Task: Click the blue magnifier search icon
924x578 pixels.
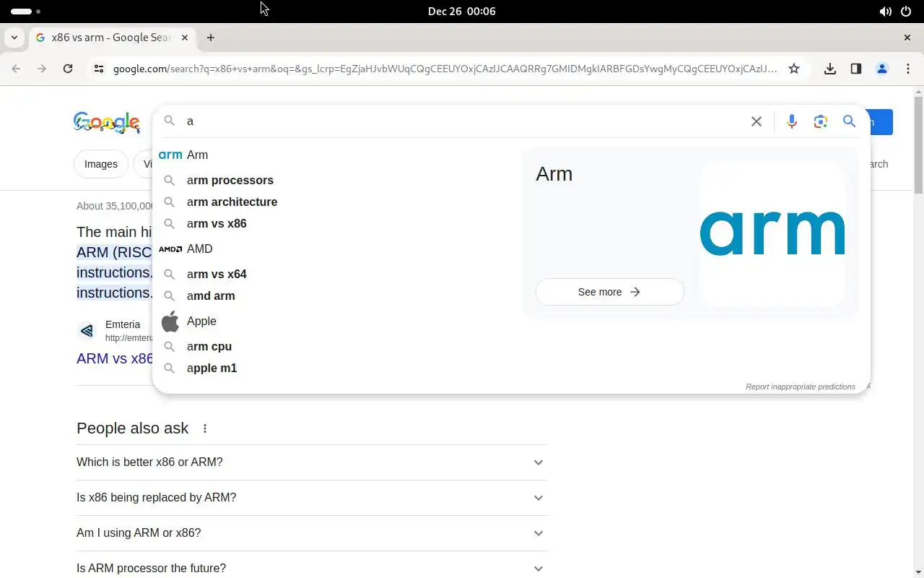Action: click(x=849, y=121)
